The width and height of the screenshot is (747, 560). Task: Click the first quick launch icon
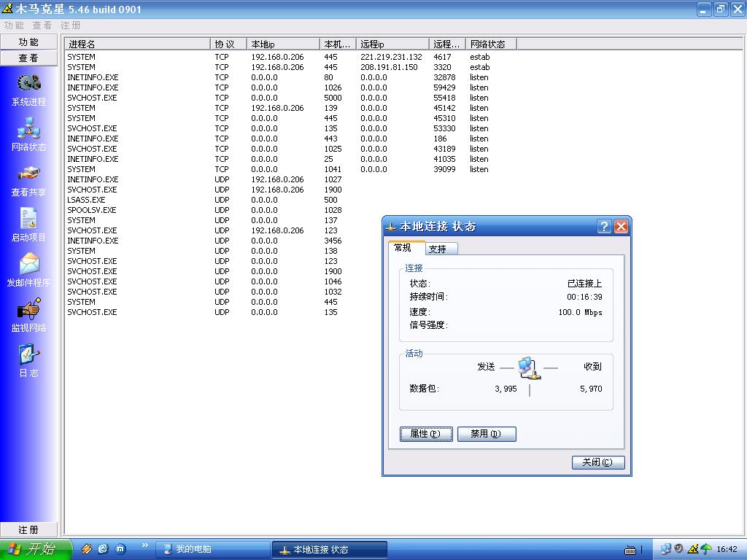coord(86,549)
